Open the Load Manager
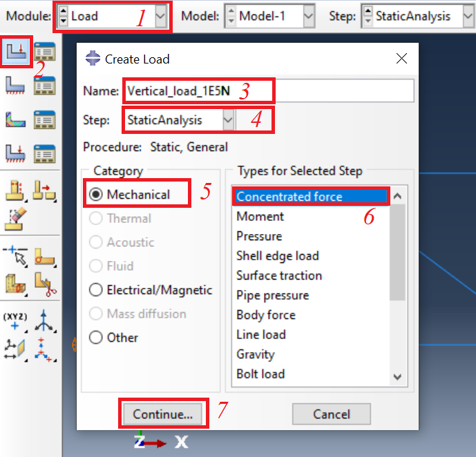The height and width of the screenshot is (457, 476). coord(44,52)
